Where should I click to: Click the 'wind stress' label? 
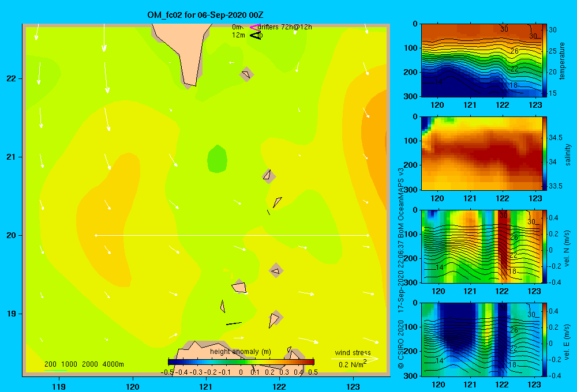pyautogui.click(x=353, y=352)
